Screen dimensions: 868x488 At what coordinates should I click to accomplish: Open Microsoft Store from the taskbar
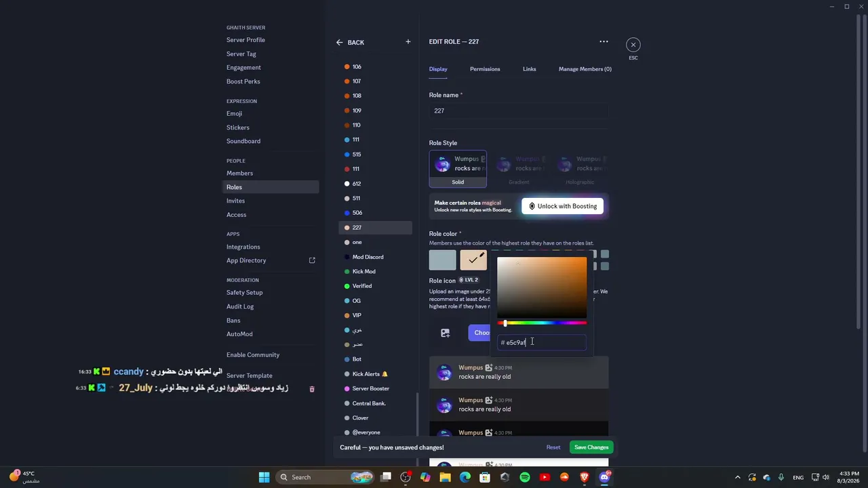(485, 477)
